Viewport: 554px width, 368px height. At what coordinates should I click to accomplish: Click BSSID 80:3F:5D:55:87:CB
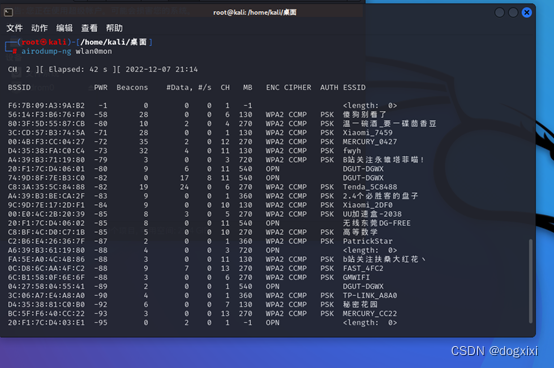click(46, 124)
